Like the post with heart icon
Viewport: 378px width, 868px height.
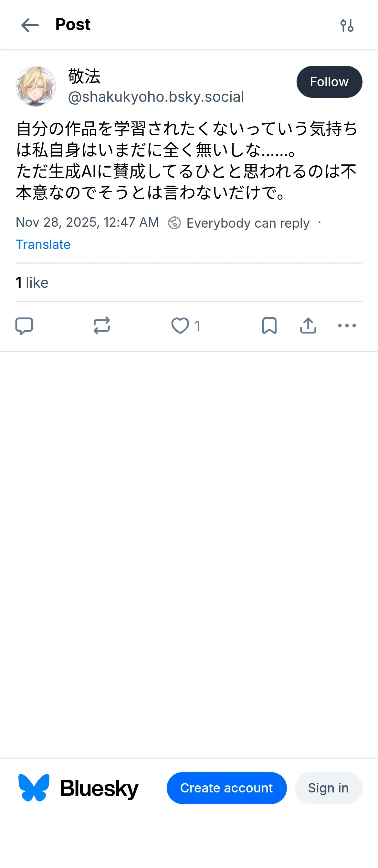click(180, 326)
